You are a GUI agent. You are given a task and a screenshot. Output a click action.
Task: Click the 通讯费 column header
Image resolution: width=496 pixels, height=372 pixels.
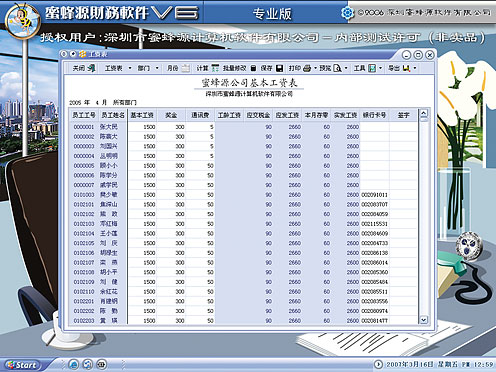(200, 115)
